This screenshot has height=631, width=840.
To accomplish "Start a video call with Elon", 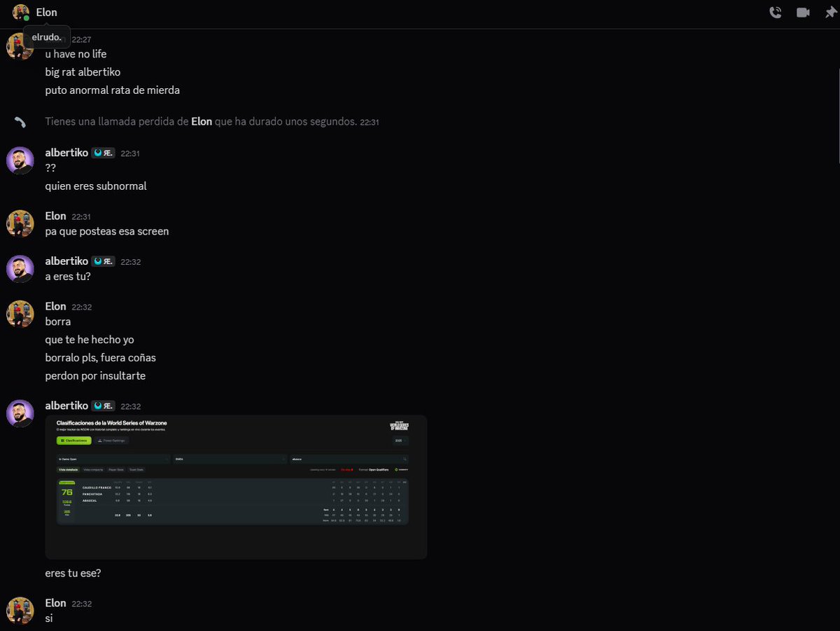I will pyautogui.click(x=803, y=13).
